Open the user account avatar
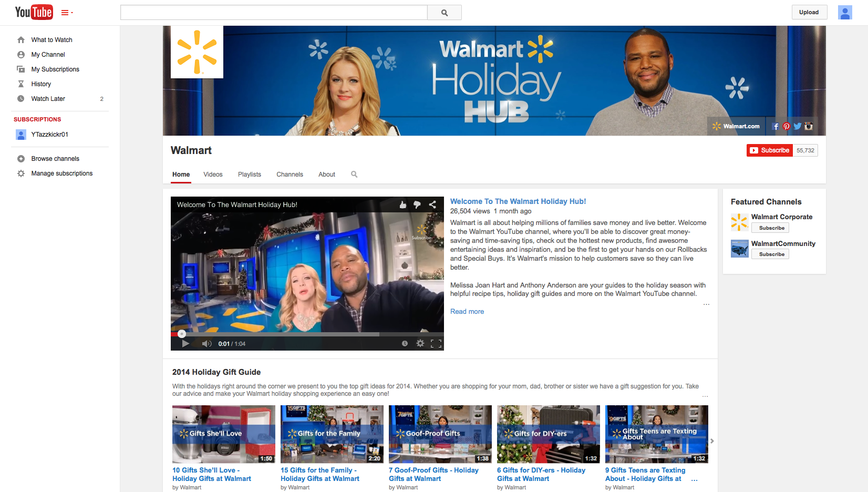This screenshot has width=868, height=492. point(845,13)
